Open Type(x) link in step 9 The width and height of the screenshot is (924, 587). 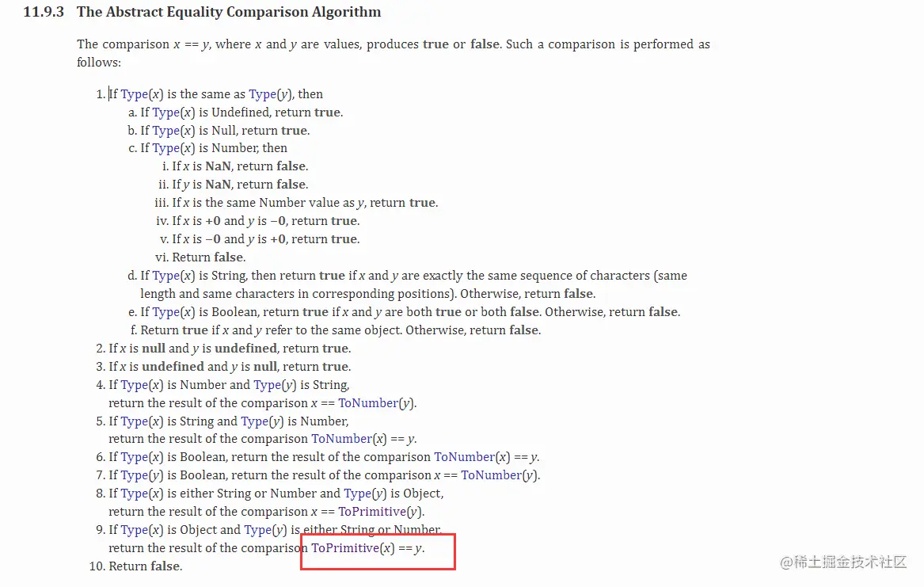[134, 530]
